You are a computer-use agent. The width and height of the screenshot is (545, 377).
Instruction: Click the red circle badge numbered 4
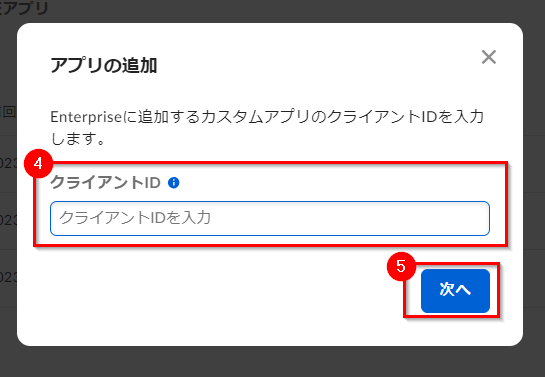coord(38,163)
